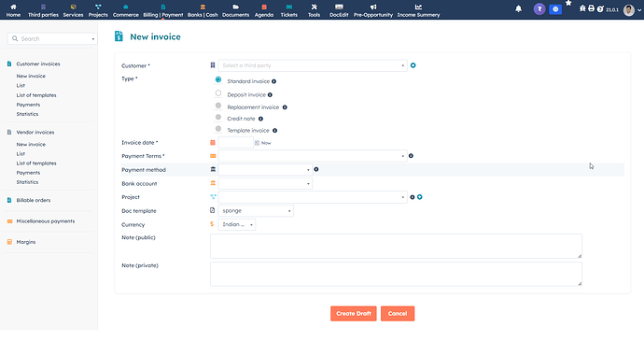Click the blue globe icon
This screenshot has width=644, height=341.
555,9
